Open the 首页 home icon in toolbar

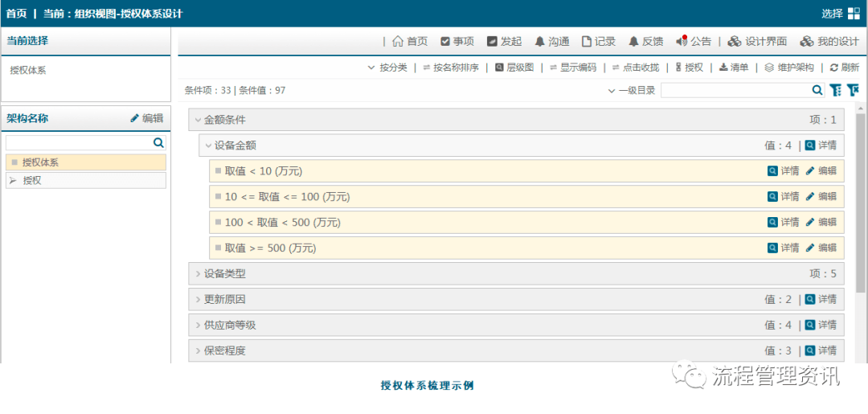point(398,42)
